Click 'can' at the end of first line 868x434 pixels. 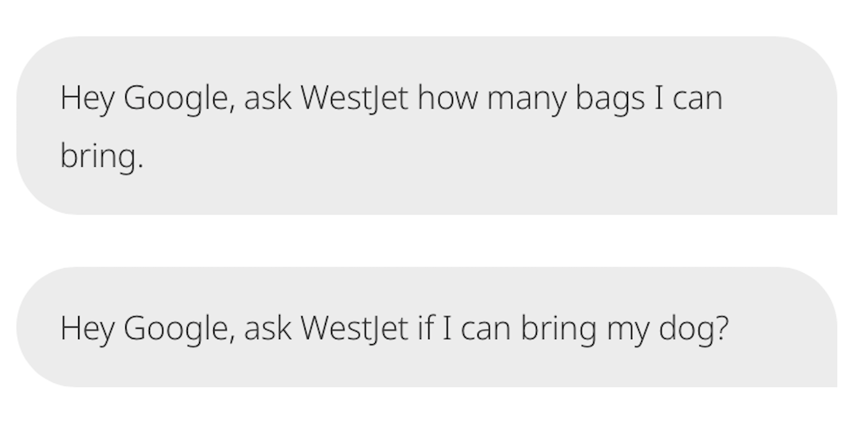[697, 101]
